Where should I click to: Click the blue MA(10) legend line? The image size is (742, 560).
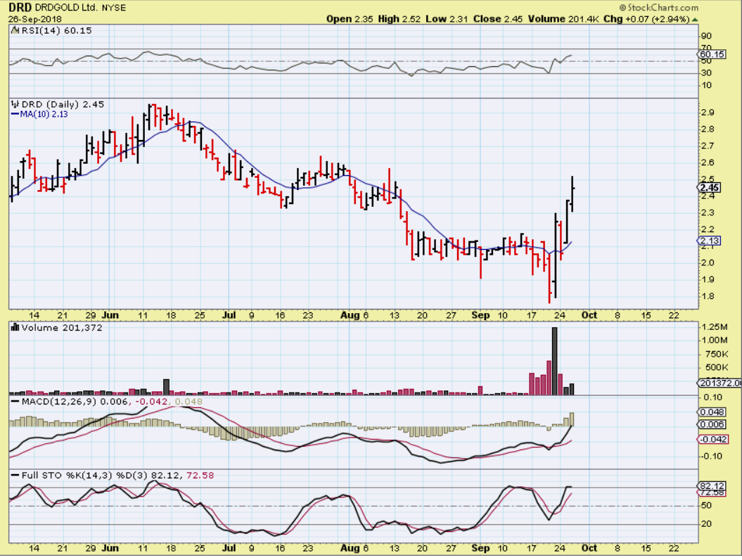[x=13, y=114]
